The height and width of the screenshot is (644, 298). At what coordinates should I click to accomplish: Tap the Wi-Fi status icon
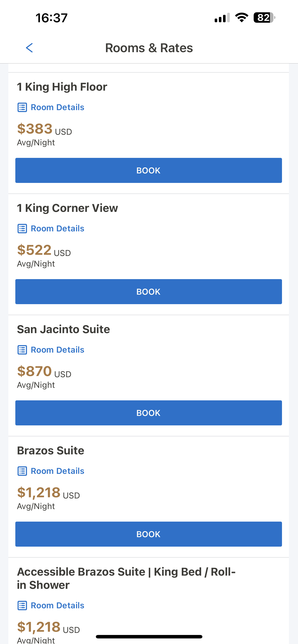point(241,18)
